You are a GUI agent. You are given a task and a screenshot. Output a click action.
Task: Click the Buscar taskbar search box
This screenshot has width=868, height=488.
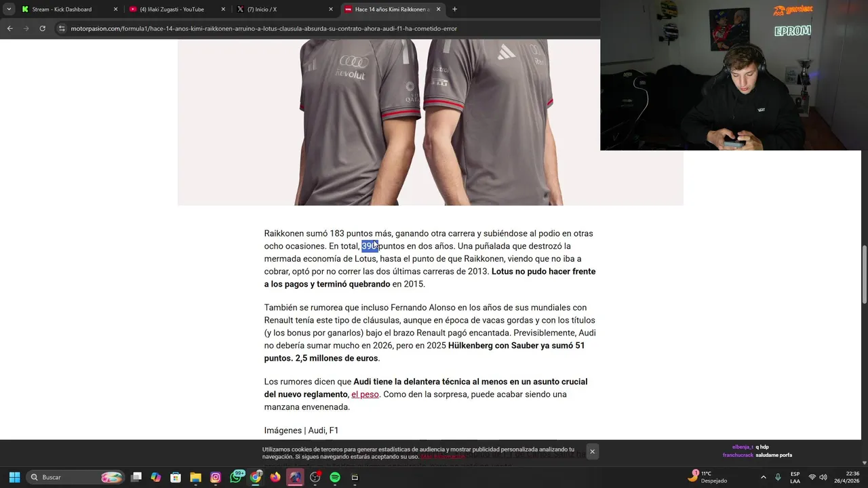(x=76, y=477)
